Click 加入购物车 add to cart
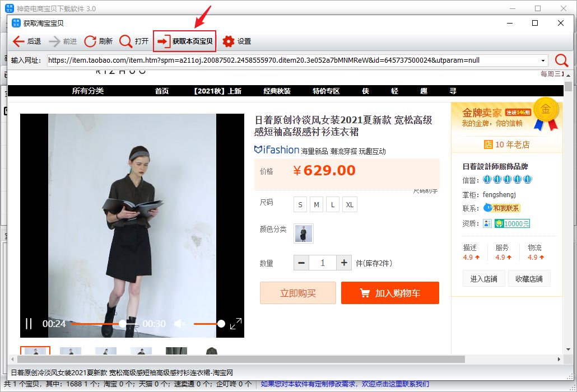 click(x=390, y=293)
